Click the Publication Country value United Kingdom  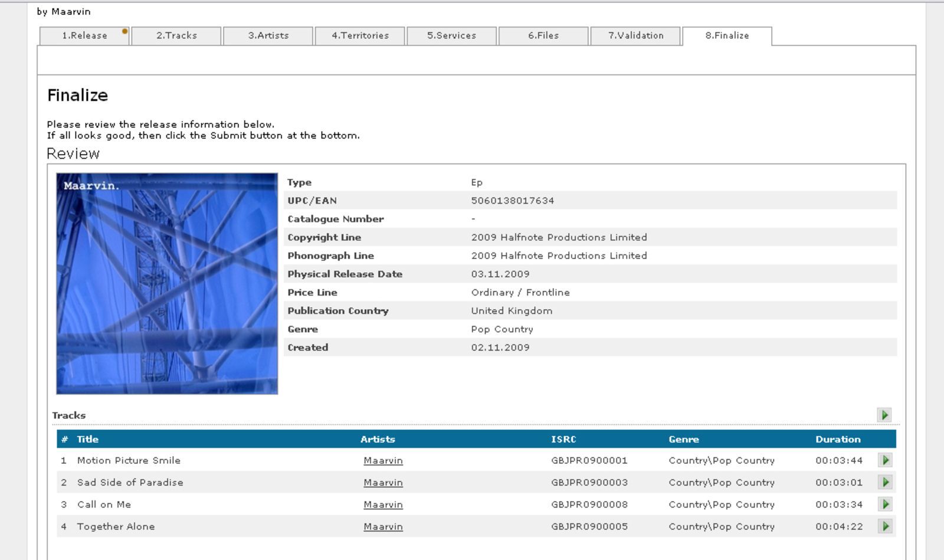pos(512,311)
